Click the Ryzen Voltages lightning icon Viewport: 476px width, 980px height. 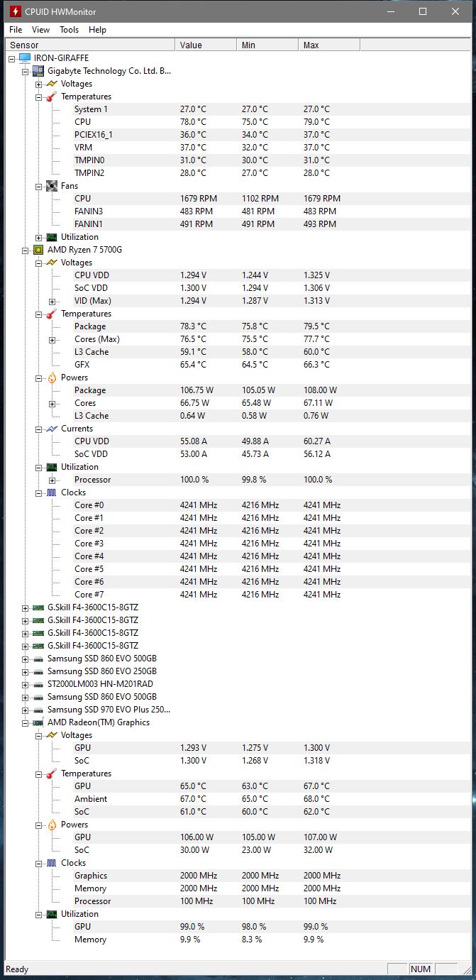(x=52, y=263)
